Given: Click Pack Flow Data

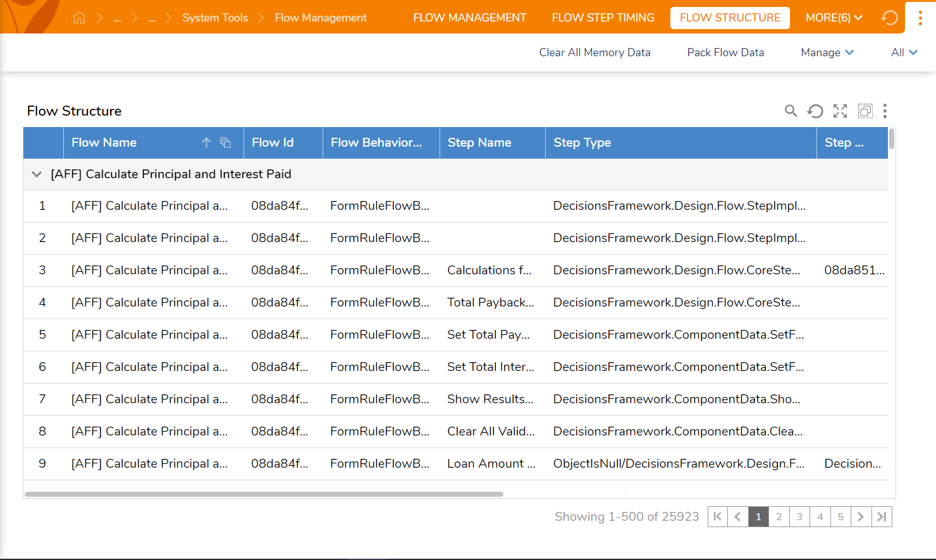Looking at the screenshot, I should [725, 52].
